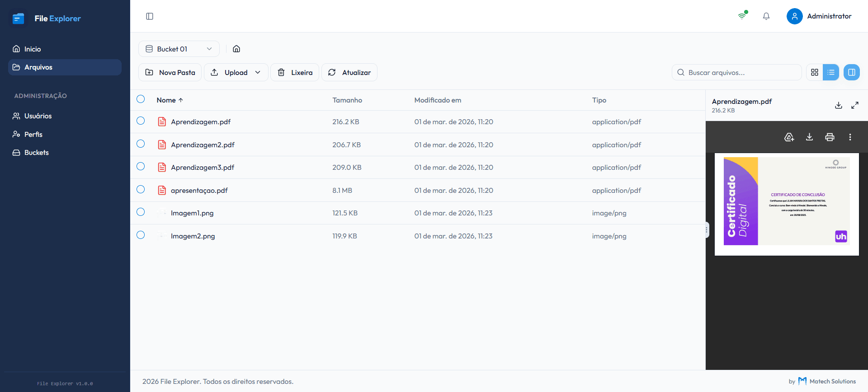Open the Bucket 01 dropdown
The image size is (868, 392).
point(179,49)
